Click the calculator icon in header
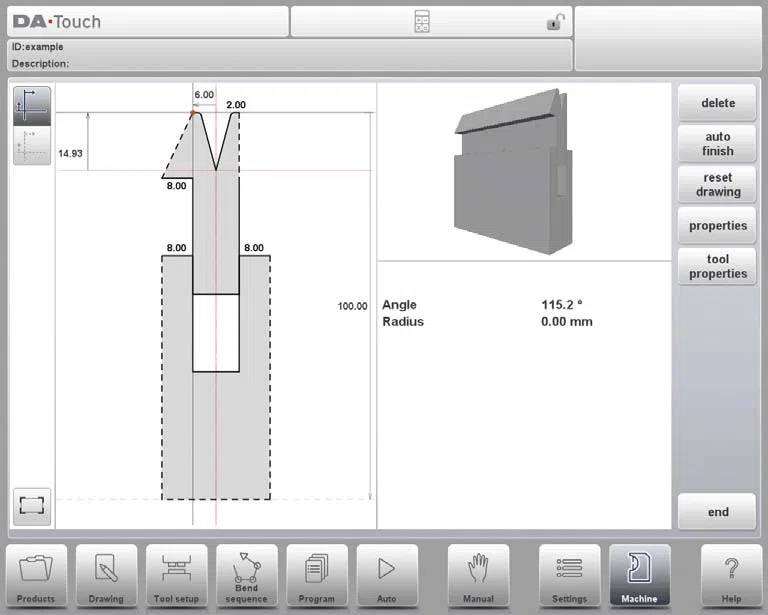 422,22
